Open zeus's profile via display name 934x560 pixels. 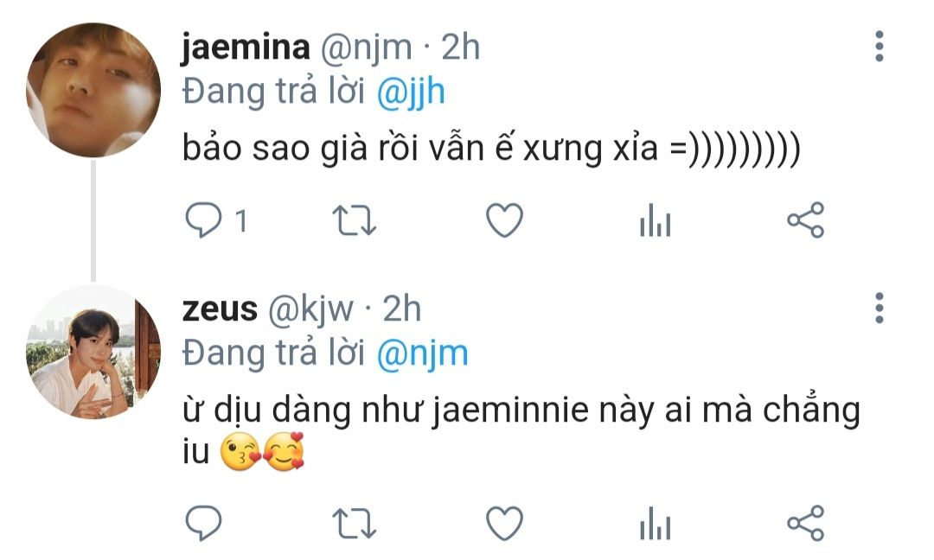[x=220, y=309]
